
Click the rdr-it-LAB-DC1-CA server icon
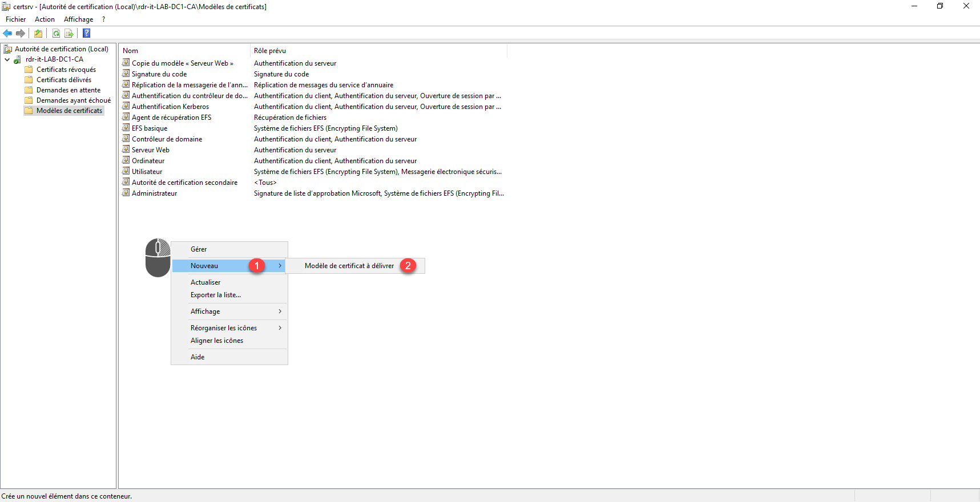point(18,59)
